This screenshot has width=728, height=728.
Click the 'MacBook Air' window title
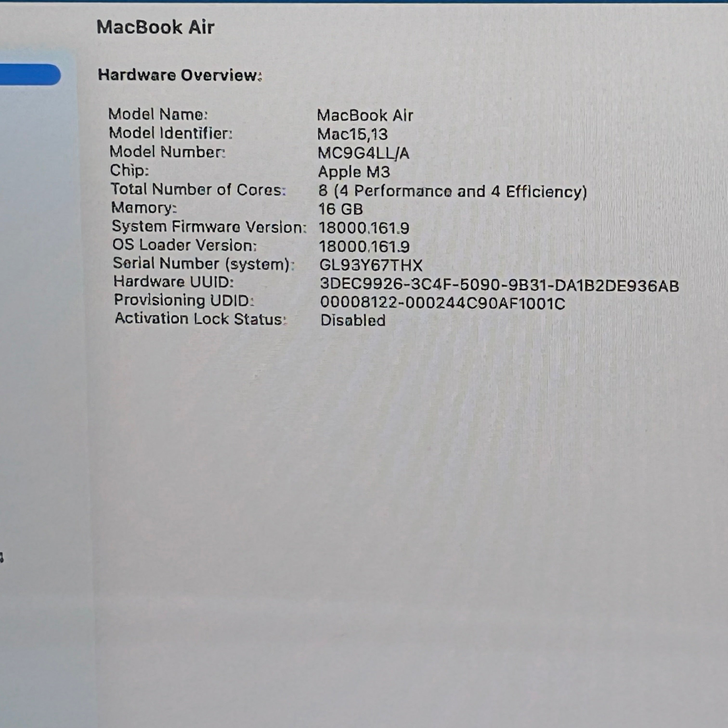coord(155,27)
